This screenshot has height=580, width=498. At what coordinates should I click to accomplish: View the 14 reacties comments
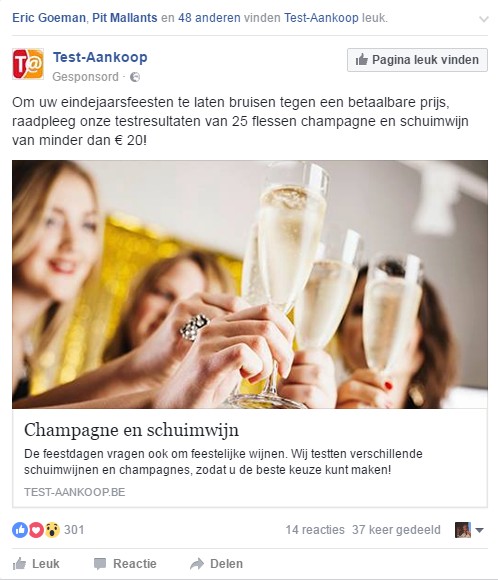pos(315,530)
